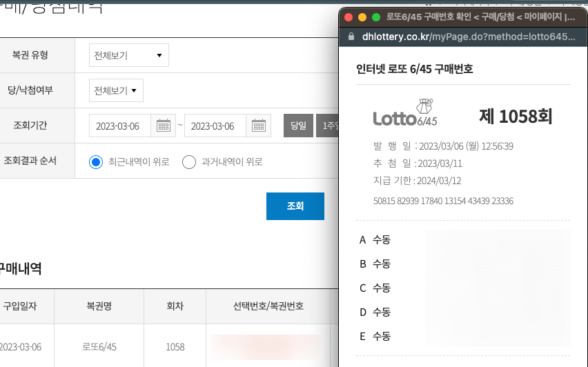The width and height of the screenshot is (588, 367).
Task: Click the 제 1058회 round heading
Action: (x=516, y=116)
